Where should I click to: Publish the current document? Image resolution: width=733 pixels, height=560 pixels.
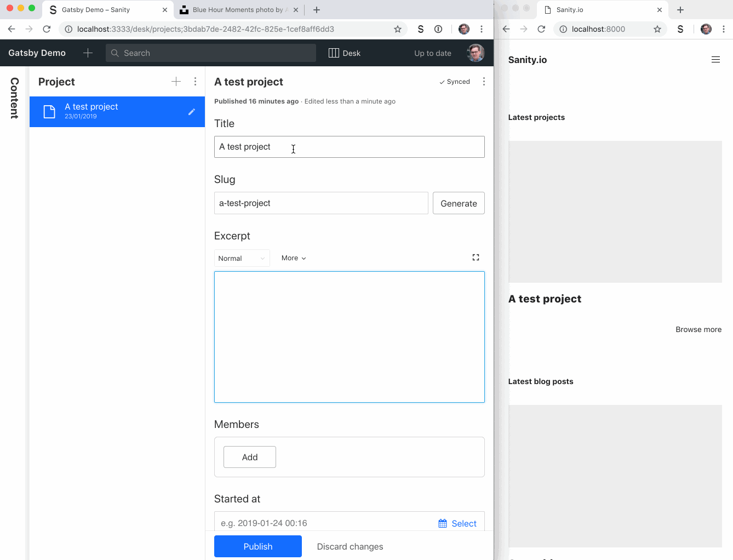tap(257, 546)
